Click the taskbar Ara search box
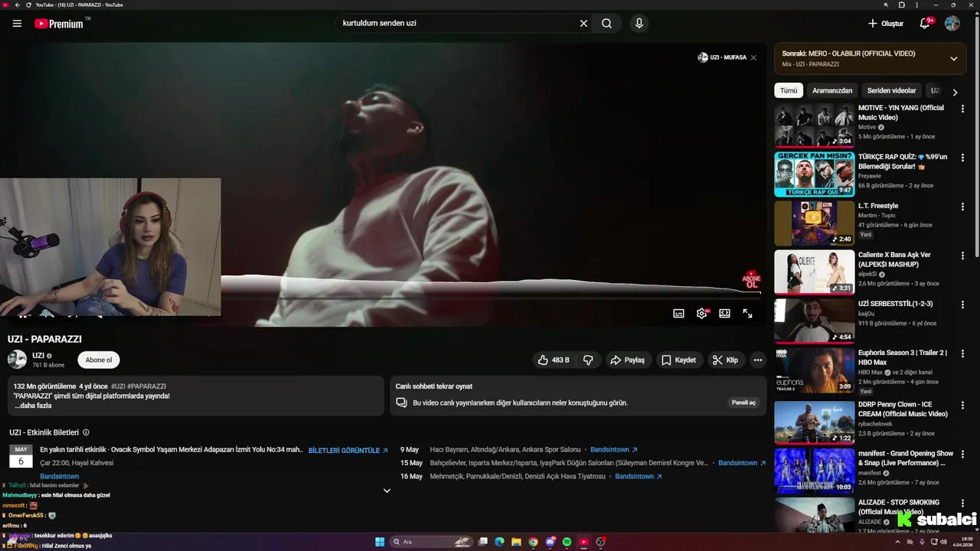The height and width of the screenshot is (551, 980). click(x=433, y=542)
